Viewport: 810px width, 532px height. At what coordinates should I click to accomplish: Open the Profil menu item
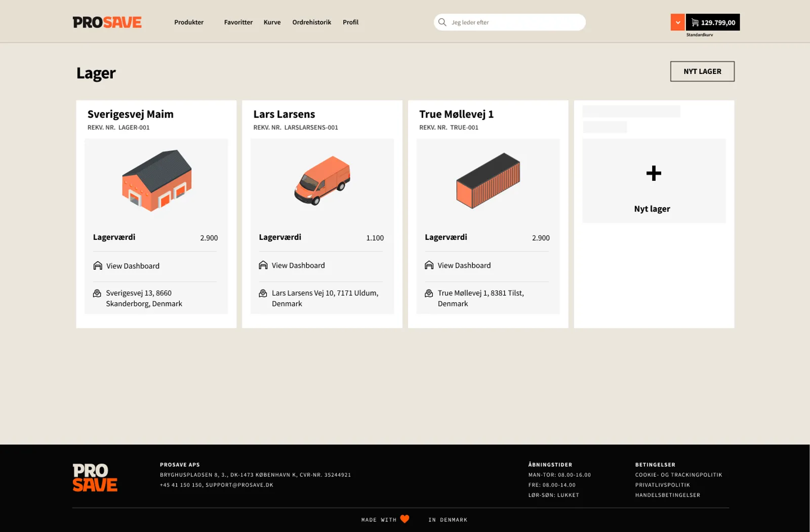tap(351, 22)
